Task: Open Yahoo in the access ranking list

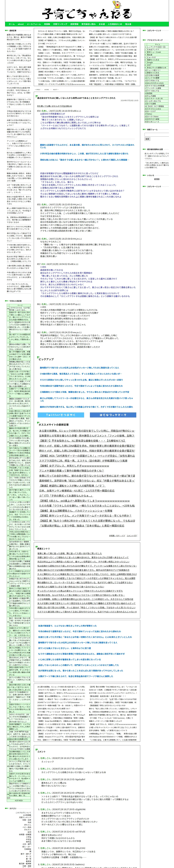Action: tap(150, 114)
